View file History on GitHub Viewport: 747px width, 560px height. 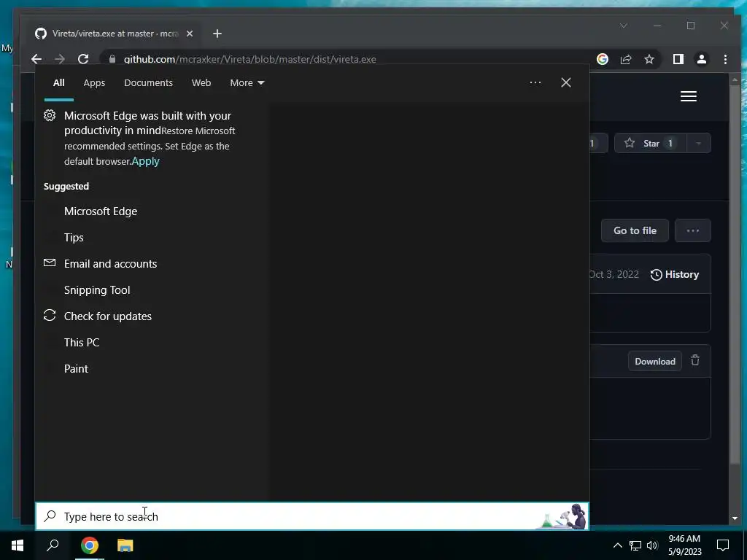675,274
